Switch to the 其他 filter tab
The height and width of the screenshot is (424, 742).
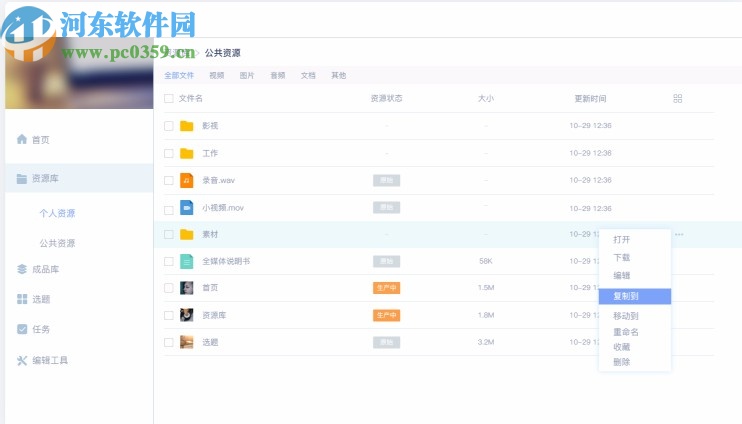tap(339, 75)
